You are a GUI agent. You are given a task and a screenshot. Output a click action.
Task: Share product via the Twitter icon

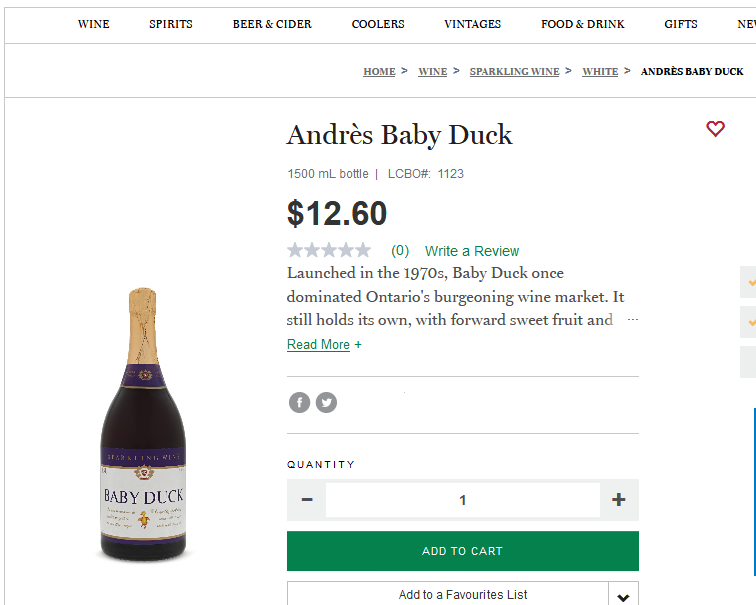(x=326, y=403)
